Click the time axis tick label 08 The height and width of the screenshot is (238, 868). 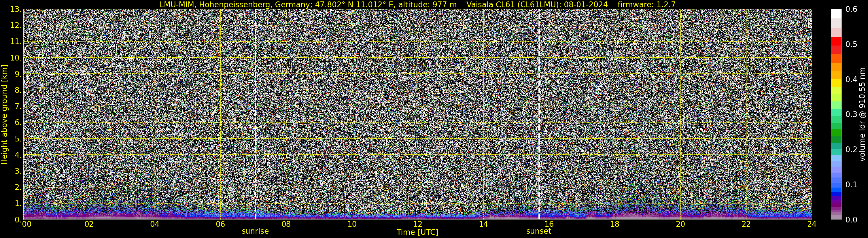pyautogui.click(x=286, y=224)
